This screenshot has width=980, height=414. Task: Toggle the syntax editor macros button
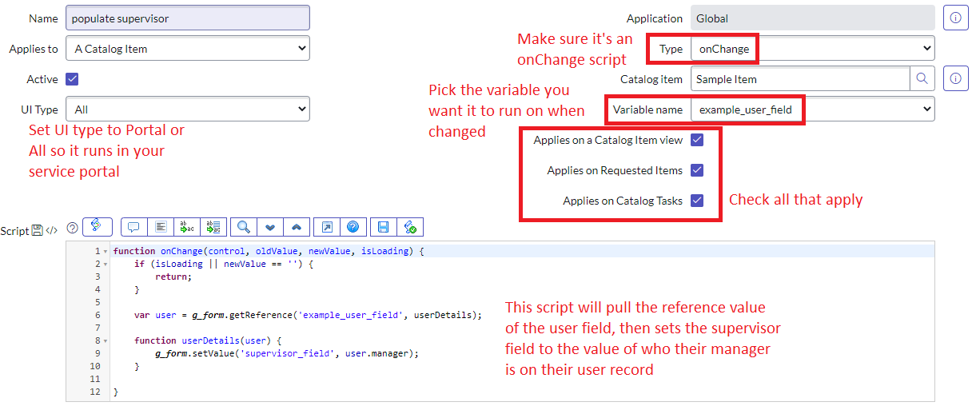(96, 227)
